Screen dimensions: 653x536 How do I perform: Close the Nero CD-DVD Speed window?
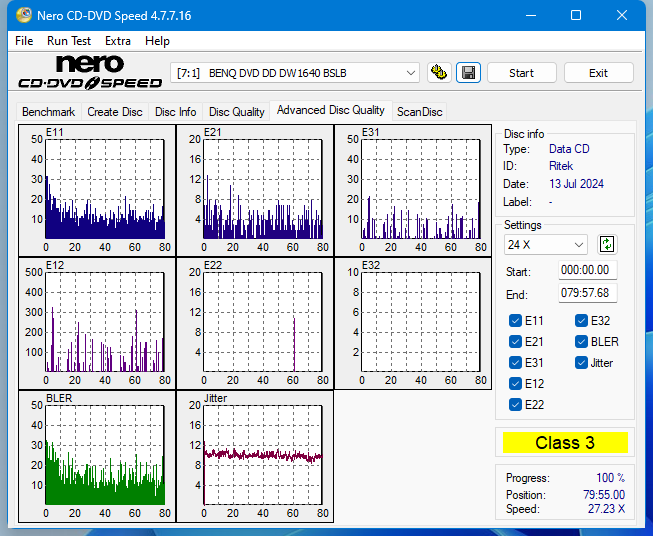point(622,15)
